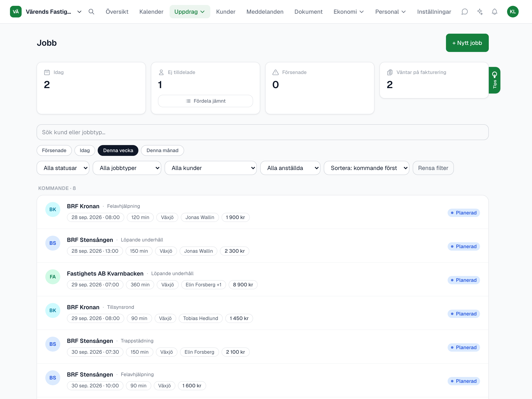Toggle the Denna vecka filter chip

118,150
